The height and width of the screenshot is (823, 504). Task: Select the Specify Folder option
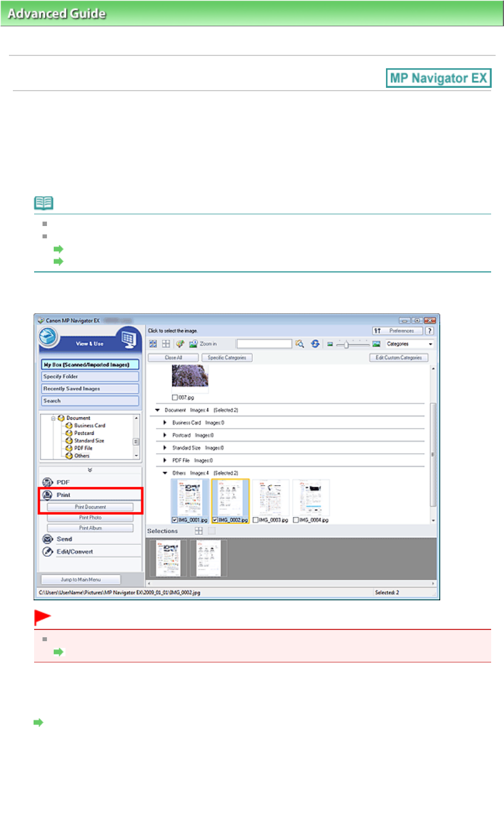pos(90,377)
